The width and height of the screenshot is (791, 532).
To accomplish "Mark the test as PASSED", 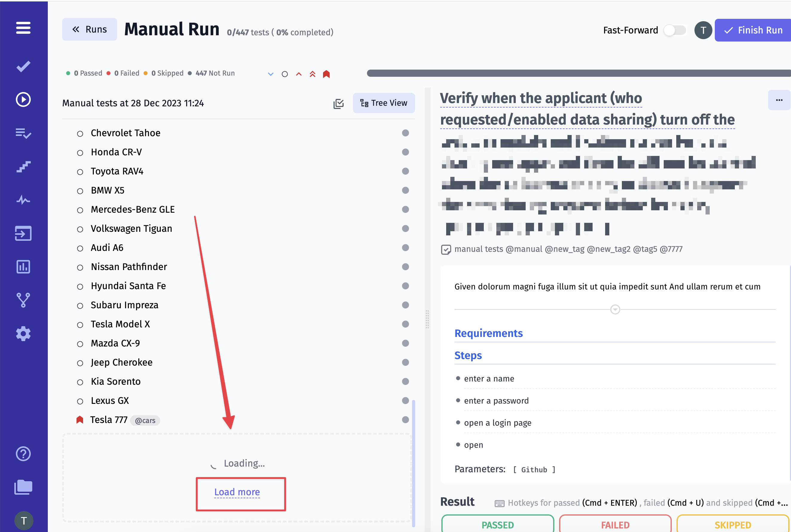I will coord(498,524).
